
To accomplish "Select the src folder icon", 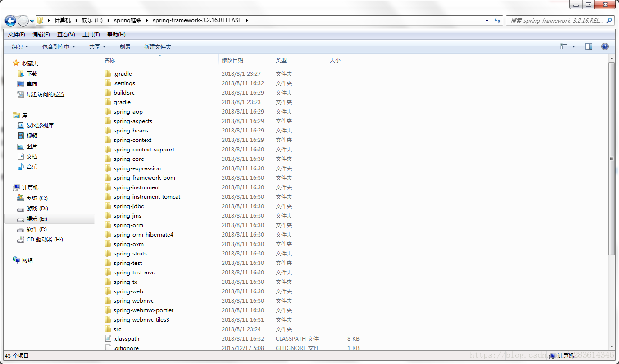I will click(108, 329).
